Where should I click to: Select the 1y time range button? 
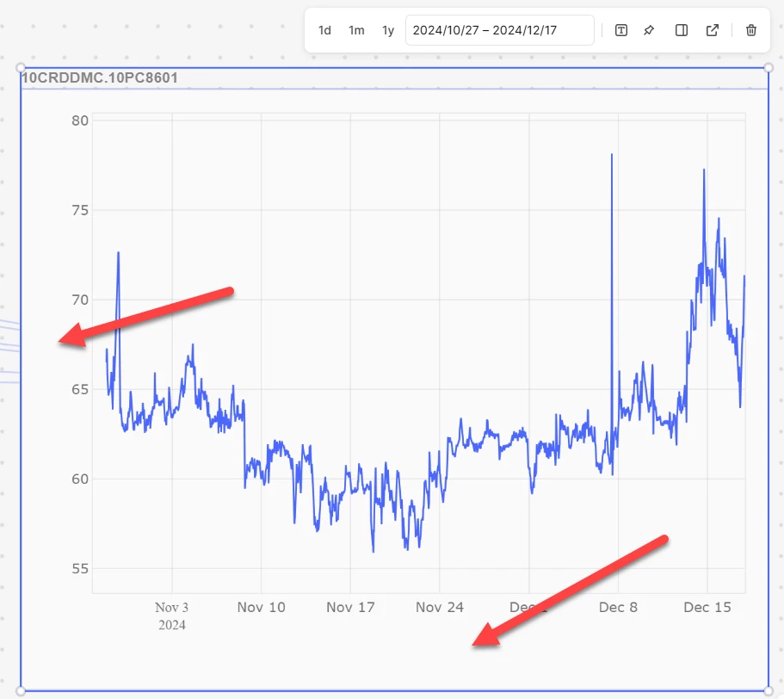[388, 30]
